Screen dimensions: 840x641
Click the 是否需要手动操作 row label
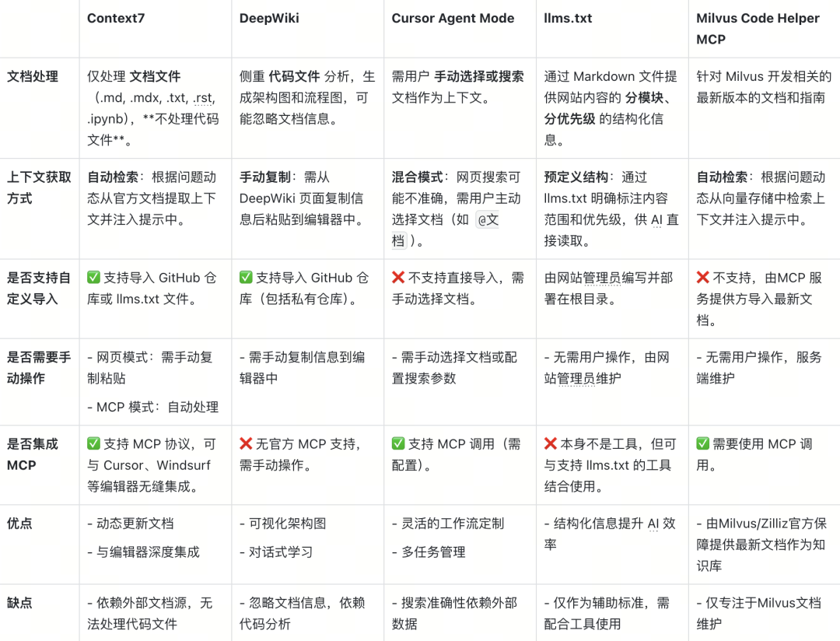point(39,368)
